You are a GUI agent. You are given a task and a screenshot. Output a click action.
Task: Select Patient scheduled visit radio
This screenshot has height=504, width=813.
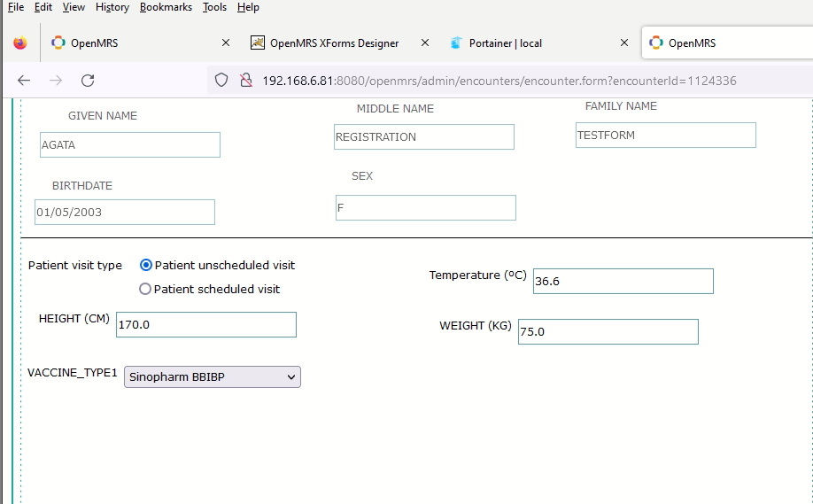click(x=145, y=289)
